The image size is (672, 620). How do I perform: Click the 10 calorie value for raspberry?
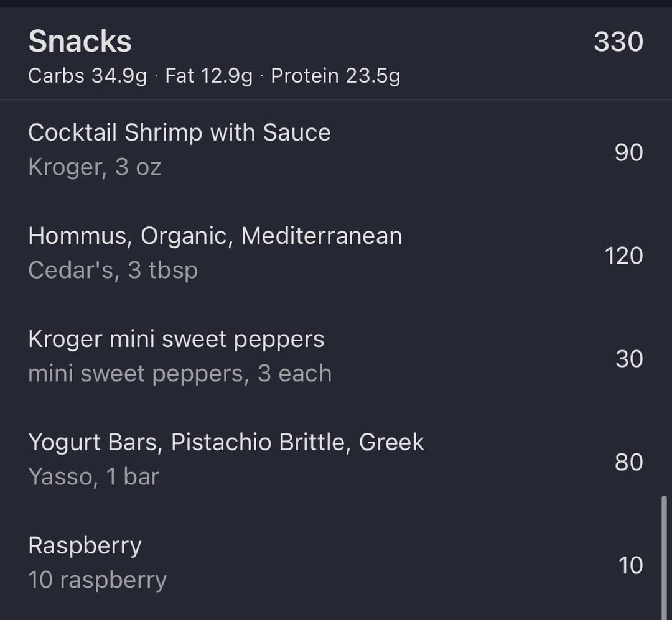point(630,565)
